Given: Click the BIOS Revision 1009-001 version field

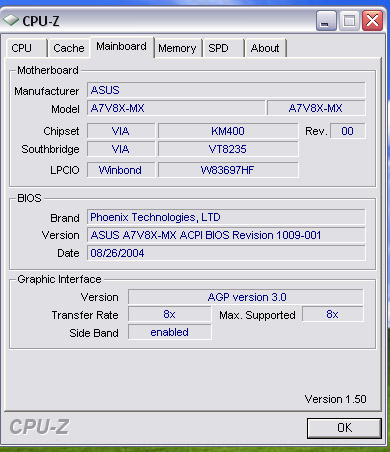Looking at the screenshot, I should pyautogui.click(x=226, y=235).
